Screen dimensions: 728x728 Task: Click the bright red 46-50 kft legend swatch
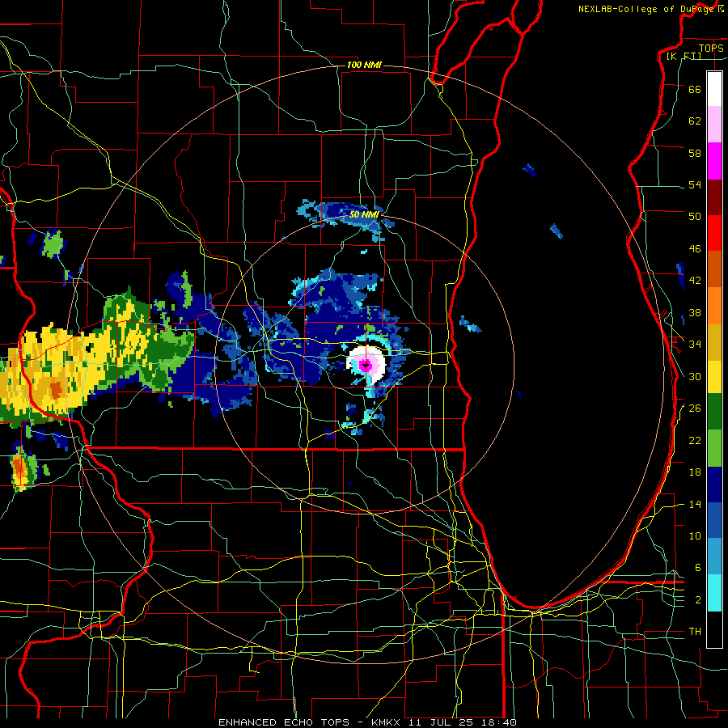click(x=714, y=233)
